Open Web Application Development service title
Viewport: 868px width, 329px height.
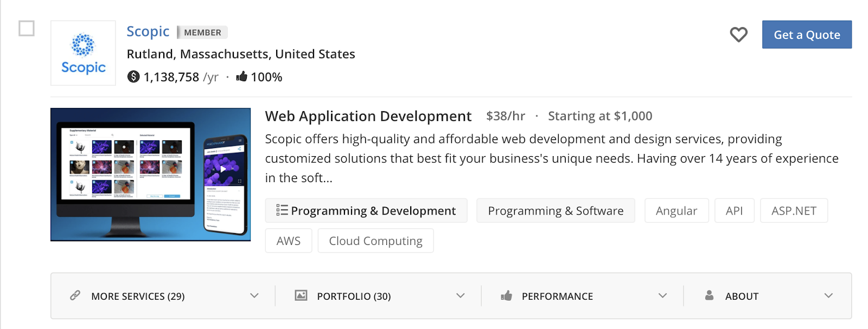[x=368, y=117]
